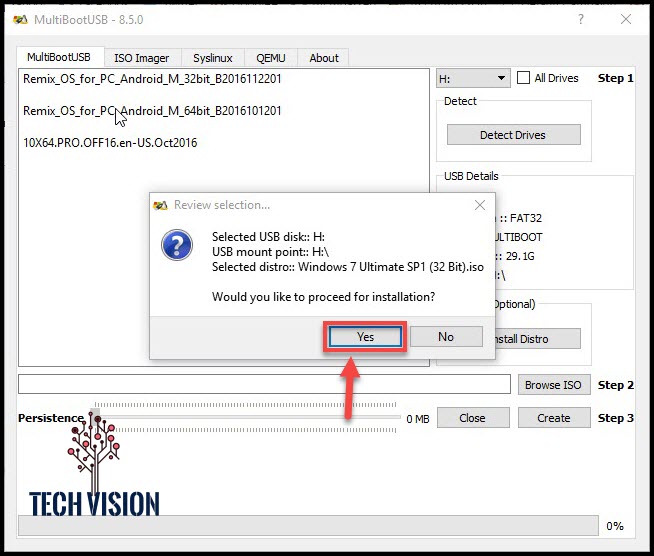Click the MultiBootUSB title bar app icon
The image size is (654, 556).
pyautogui.click(x=20, y=20)
